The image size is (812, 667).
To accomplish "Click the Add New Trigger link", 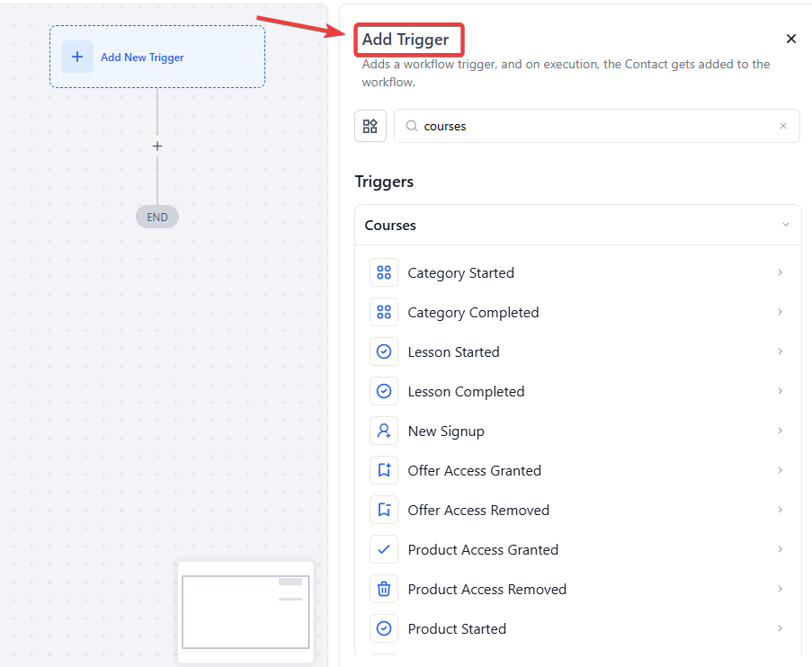I will (x=142, y=58).
